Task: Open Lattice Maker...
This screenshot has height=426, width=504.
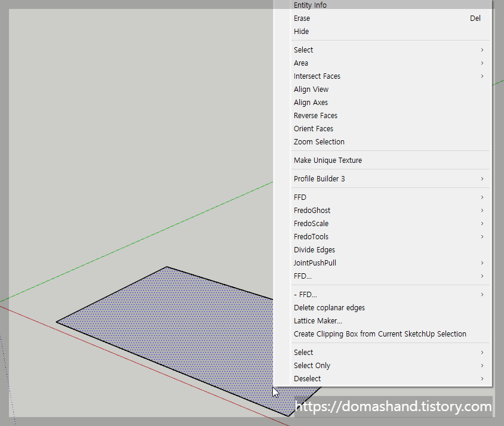Action: (382, 321)
